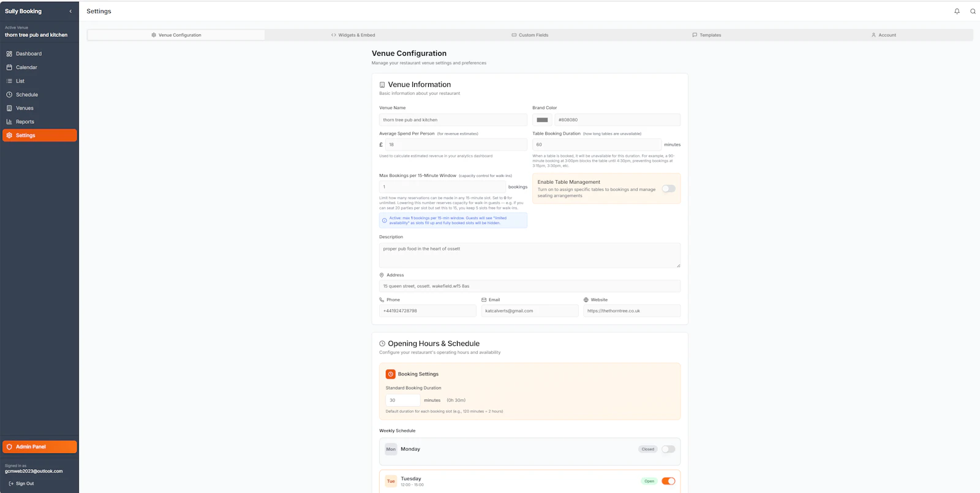The width and height of the screenshot is (980, 493).
Task: Open notifications bell icon
Action: click(x=957, y=11)
